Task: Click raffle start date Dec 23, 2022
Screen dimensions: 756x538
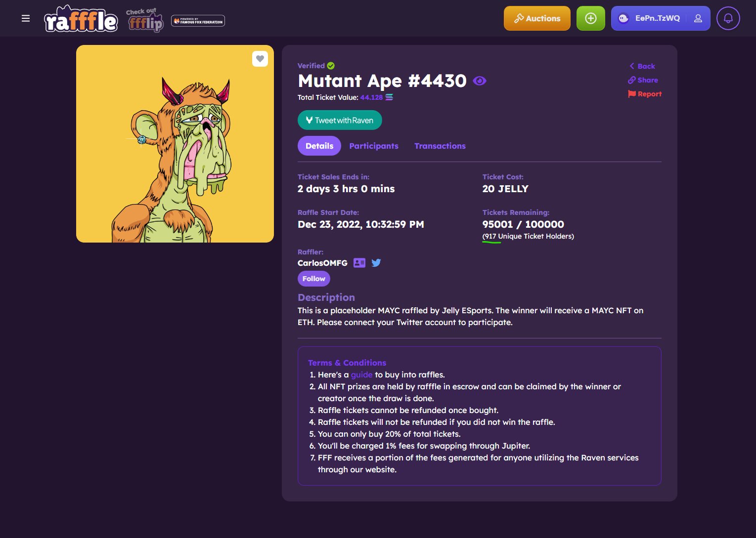Action: click(x=361, y=224)
